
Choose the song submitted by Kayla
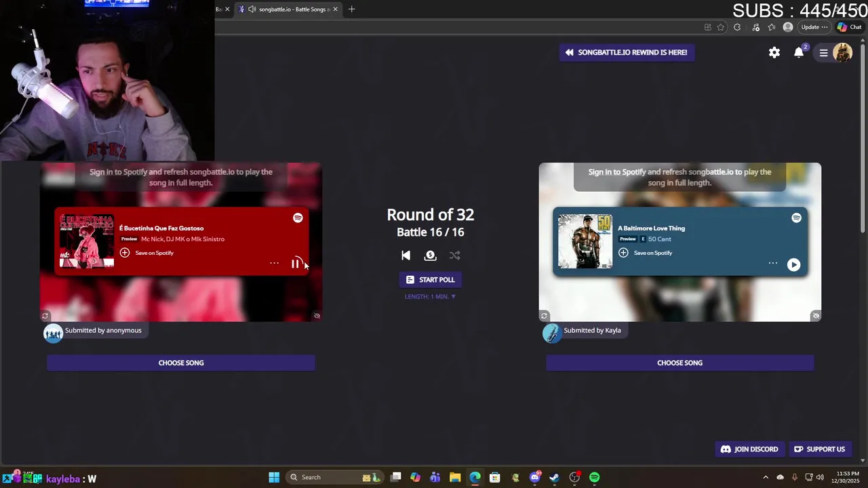pyautogui.click(x=679, y=363)
